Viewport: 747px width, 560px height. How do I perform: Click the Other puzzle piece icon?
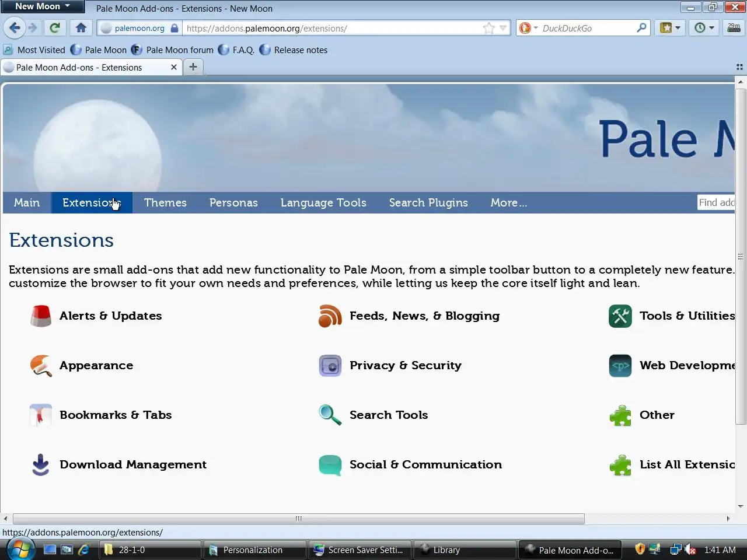tap(620, 415)
